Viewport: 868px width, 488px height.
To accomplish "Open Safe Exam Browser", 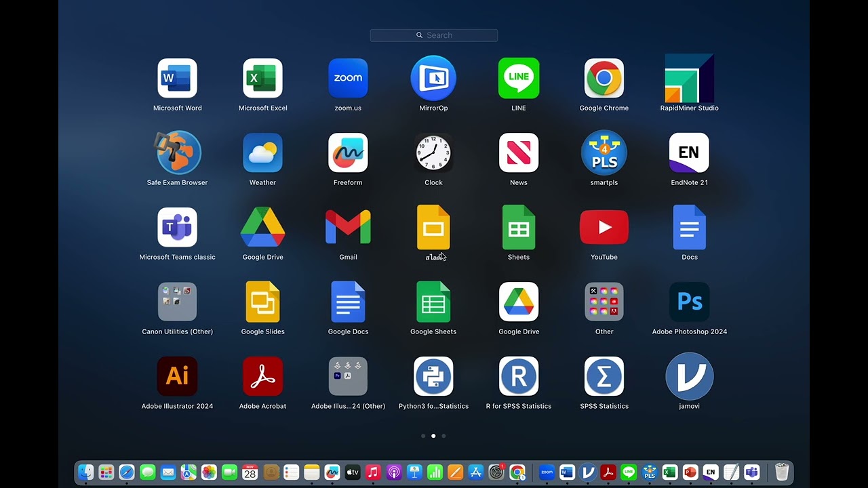I will tap(178, 153).
